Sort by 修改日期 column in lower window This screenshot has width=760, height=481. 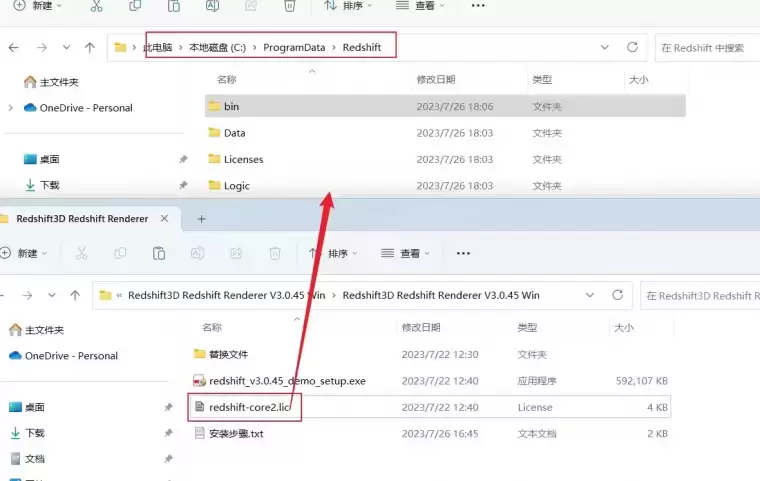click(x=421, y=328)
